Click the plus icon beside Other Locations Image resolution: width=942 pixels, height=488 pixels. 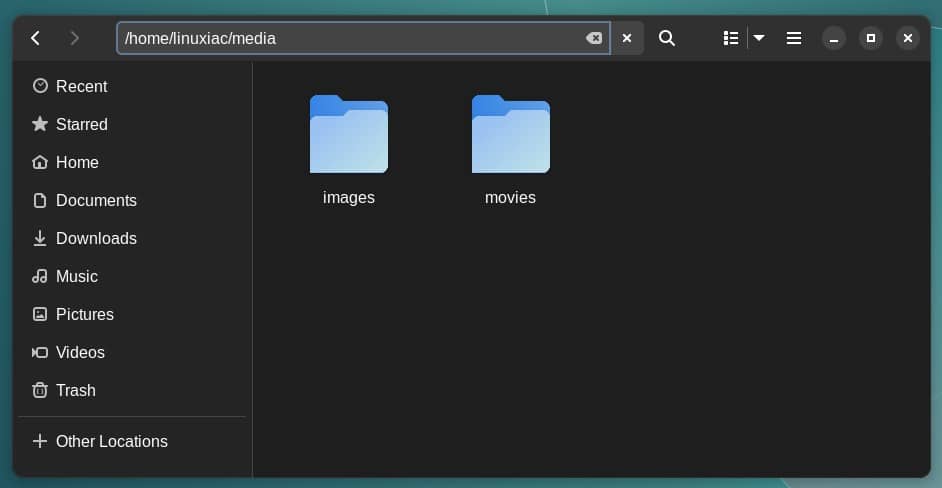pyautogui.click(x=40, y=441)
